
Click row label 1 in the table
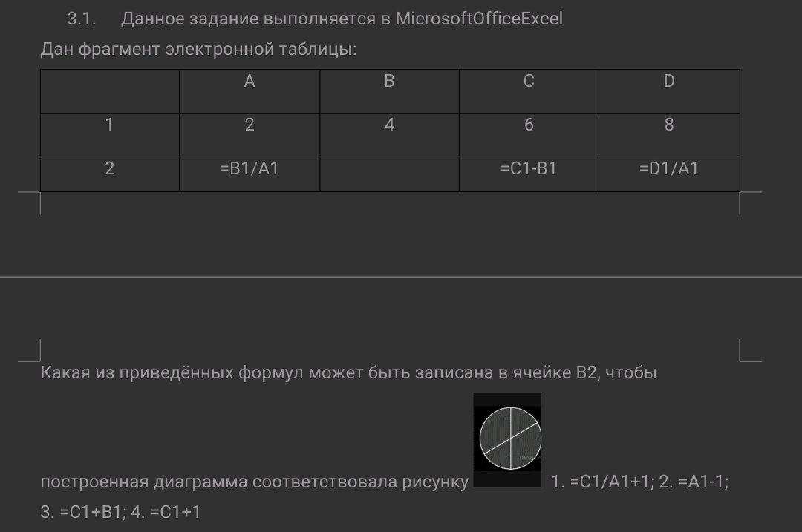tap(109, 135)
